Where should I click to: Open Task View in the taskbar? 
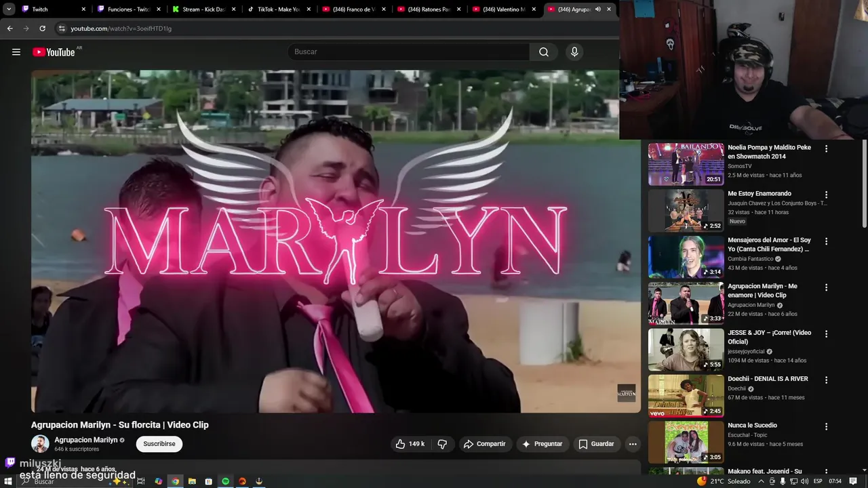(141, 481)
